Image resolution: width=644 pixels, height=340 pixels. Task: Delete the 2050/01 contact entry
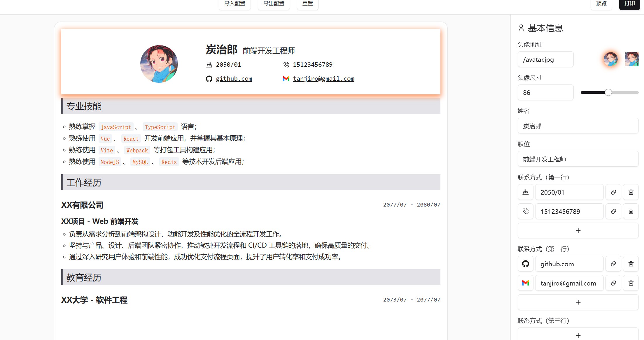(x=631, y=192)
